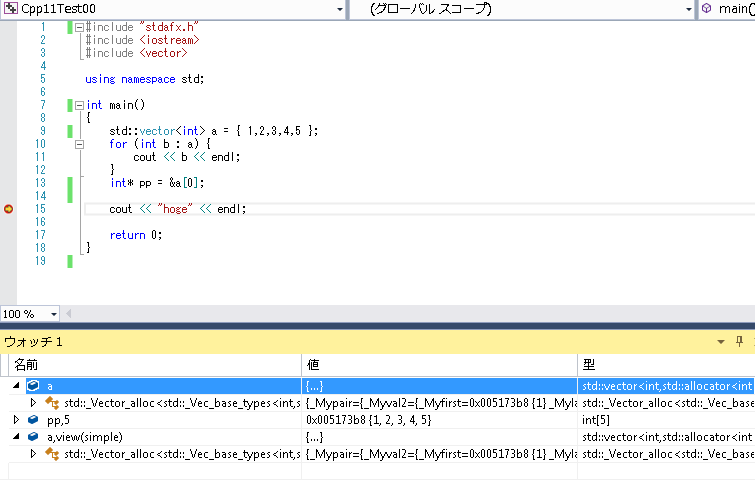Click the using namespace std; line
Viewport: 755px width, 486px height.
144,79
